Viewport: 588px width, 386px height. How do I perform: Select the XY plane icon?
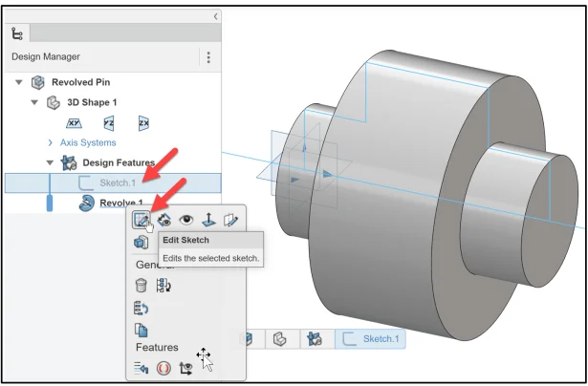click(x=73, y=122)
